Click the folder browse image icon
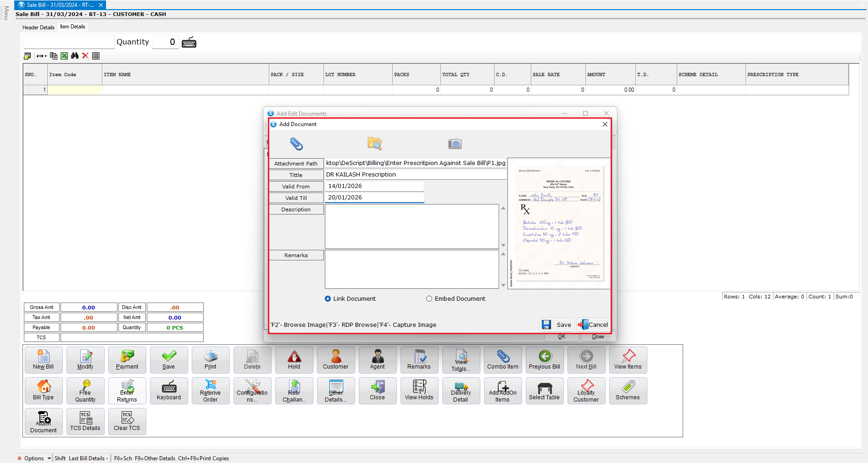Screen dimensions: 868x463 click(x=374, y=143)
